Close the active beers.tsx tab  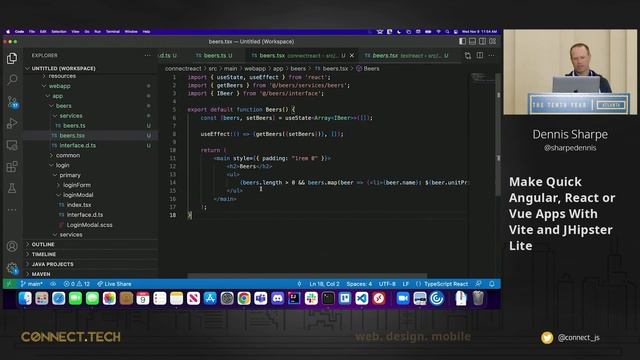(352, 56)
